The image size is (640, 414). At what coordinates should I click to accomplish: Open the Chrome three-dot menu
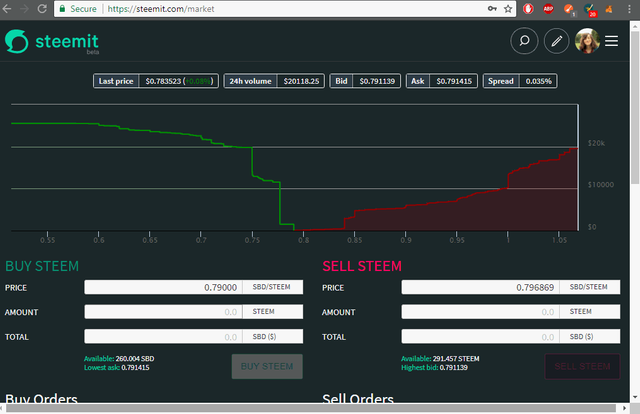(x=629, y=9)
